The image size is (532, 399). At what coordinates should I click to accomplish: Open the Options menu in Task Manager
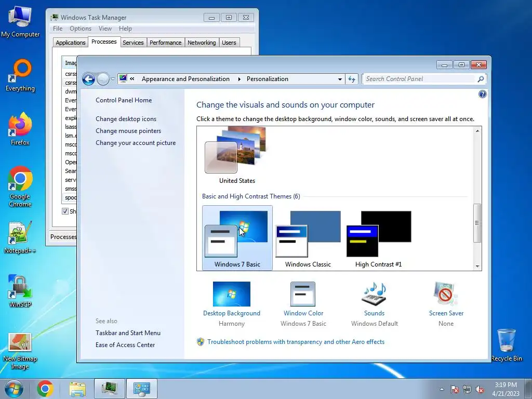[x=81, y=29]
